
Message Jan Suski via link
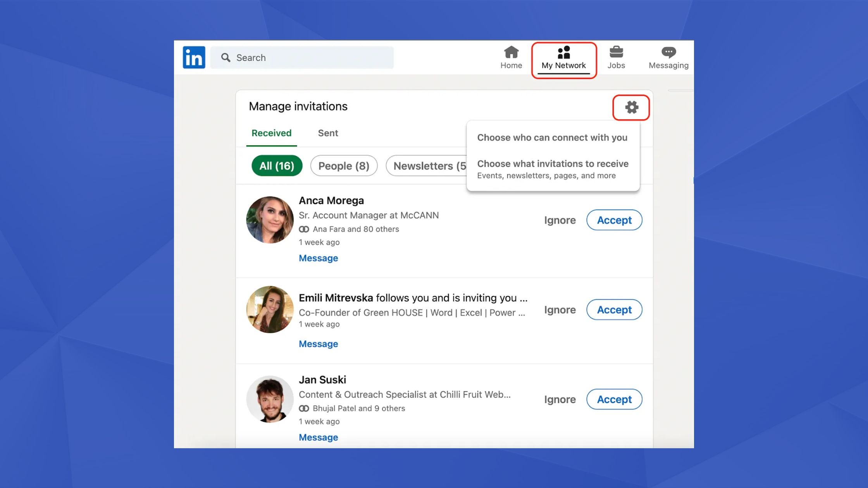(318, 437)
